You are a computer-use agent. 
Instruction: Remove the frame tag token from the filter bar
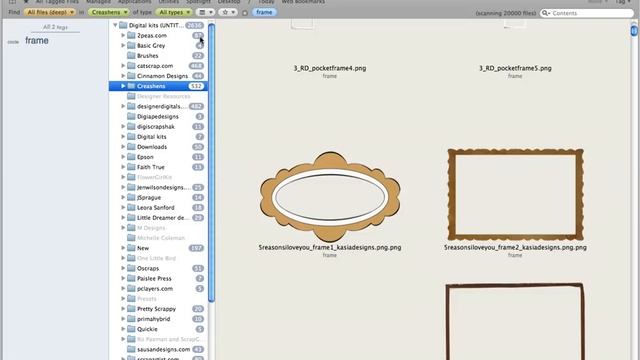[264, 12]
